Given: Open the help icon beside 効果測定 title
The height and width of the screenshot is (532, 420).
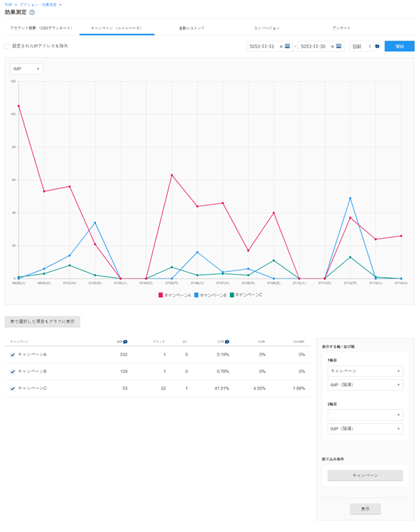Looking at the screenshot, I should [32, 13].
